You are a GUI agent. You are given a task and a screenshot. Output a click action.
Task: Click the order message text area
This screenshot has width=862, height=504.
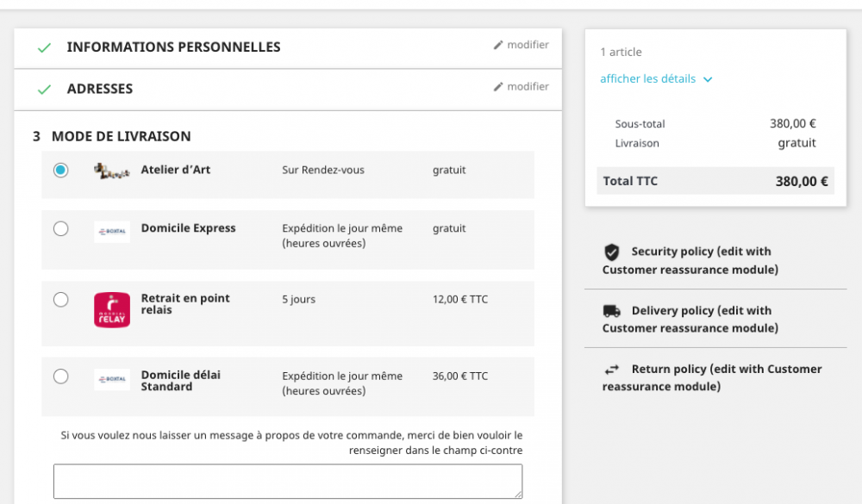click(x=287, y=481)
